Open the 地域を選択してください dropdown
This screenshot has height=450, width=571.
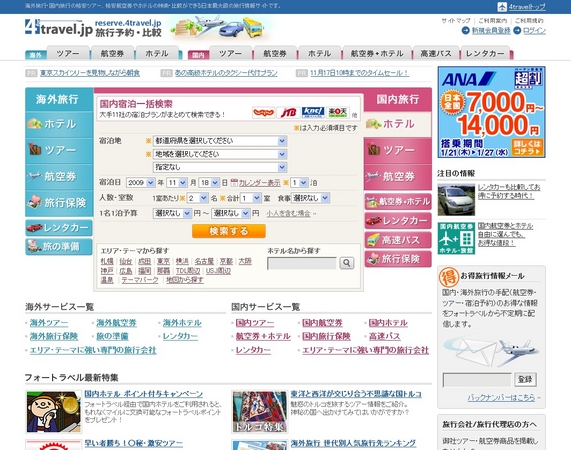pyautogui.click(x=220, y=154)
